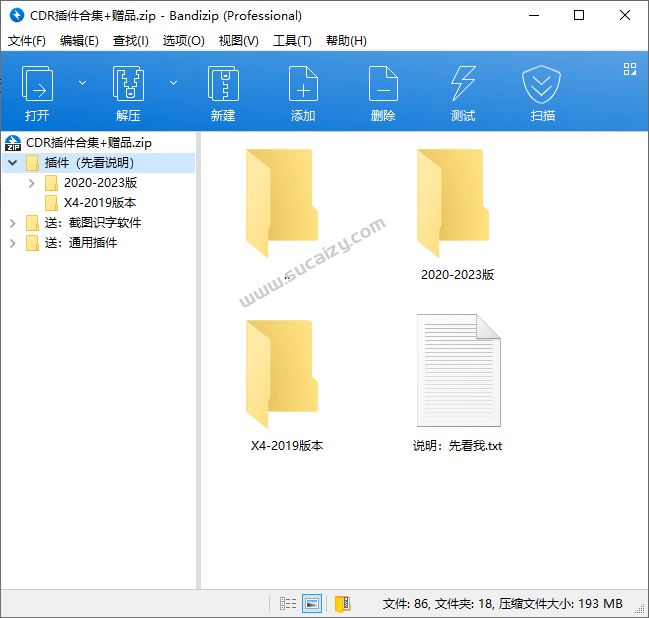Collapse the 插件（先看说明）tree folder
649x618 pixels.
point(12,163)
